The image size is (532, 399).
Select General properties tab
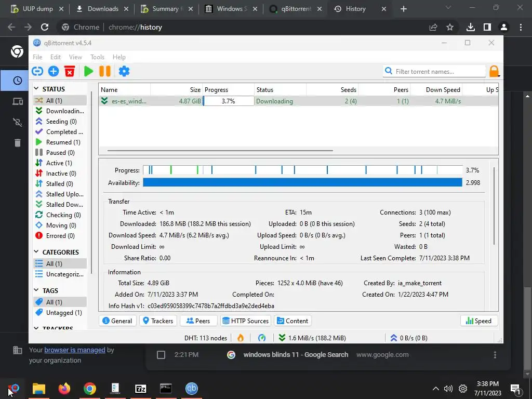click(x=117, y=321)
